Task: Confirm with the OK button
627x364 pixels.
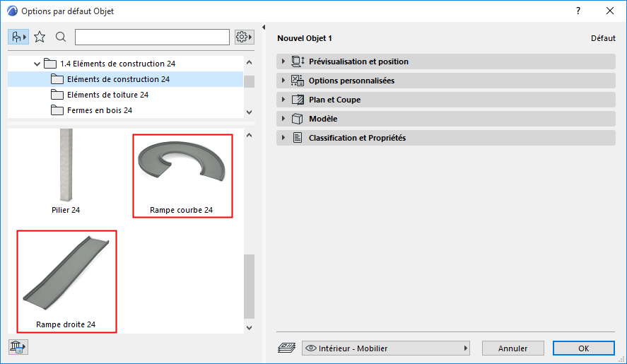Action: pos(584,348)
